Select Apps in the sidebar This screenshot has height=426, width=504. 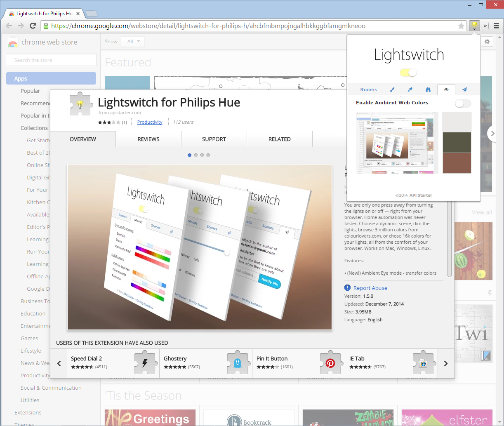tap(51, 78)
